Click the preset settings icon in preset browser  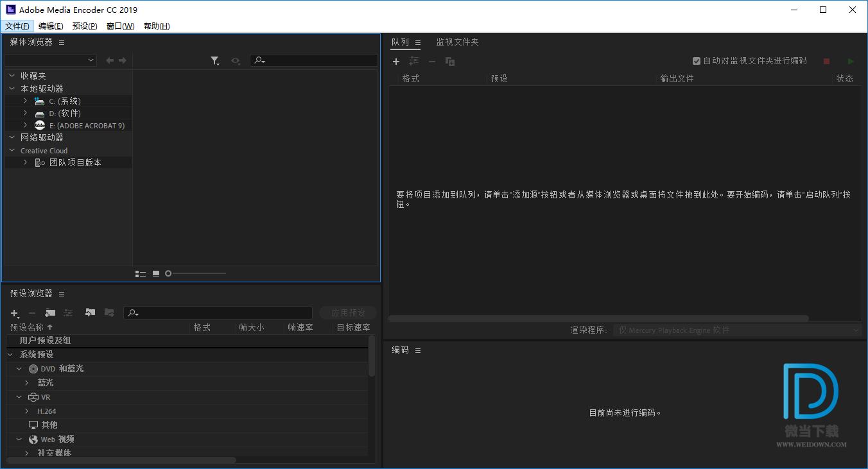[68, 312]
